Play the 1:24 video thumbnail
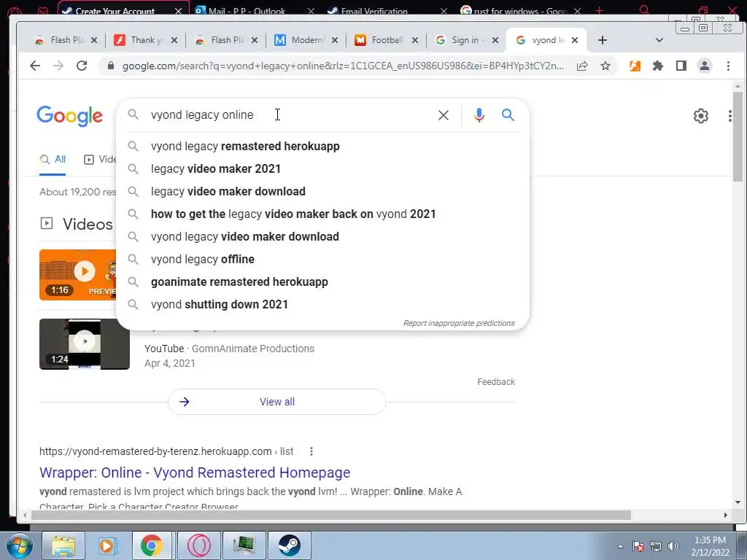 point(85,344)
